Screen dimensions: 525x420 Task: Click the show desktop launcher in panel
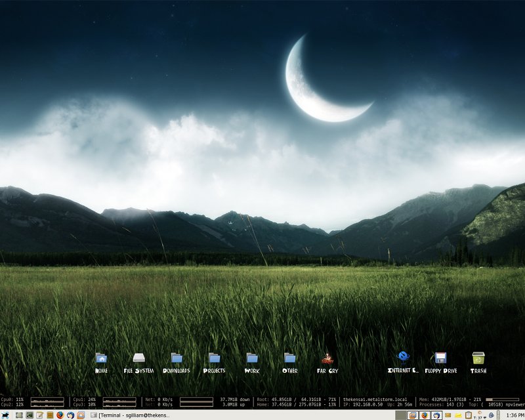click(x=19, y=415)
